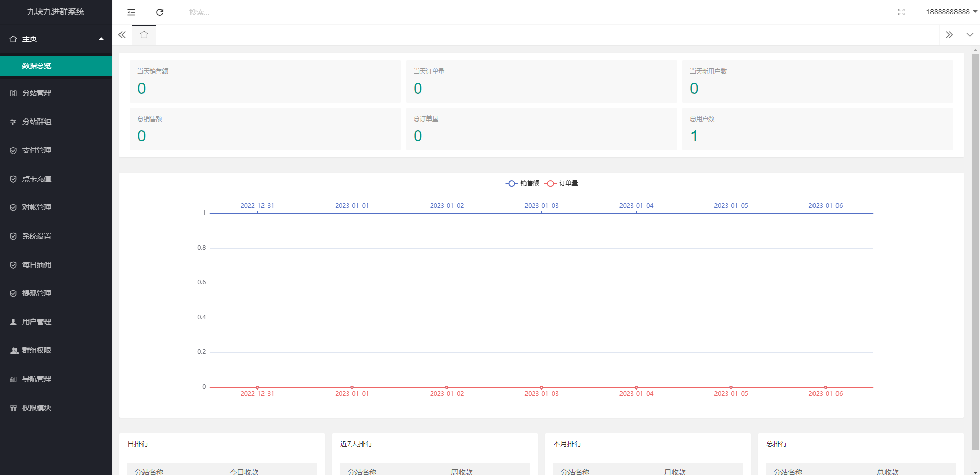Open tab options dropdown chevron

point(970,35)
